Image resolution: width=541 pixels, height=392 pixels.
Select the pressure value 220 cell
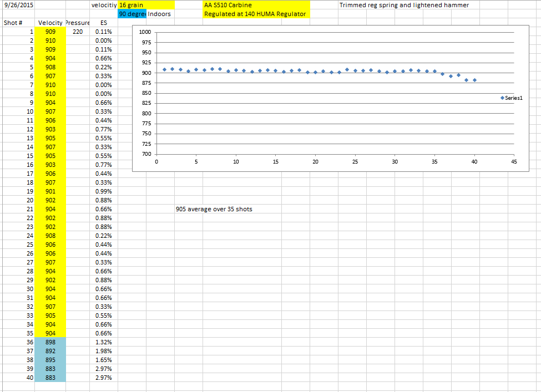[78, 32]
